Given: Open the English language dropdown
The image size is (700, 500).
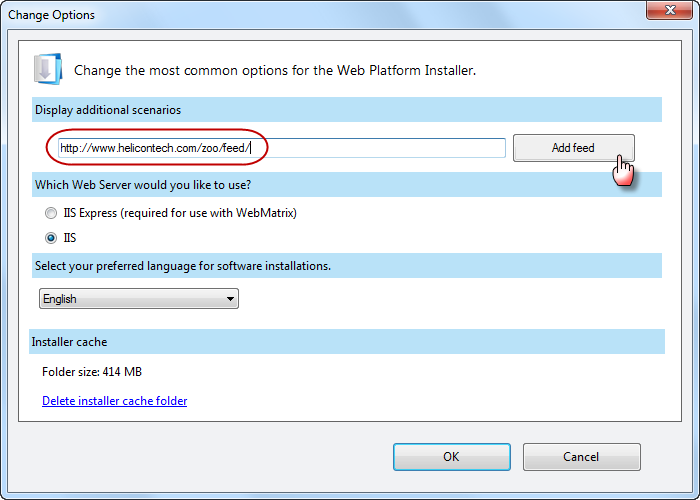Looking at the screenshot, I should coord(139,299).
